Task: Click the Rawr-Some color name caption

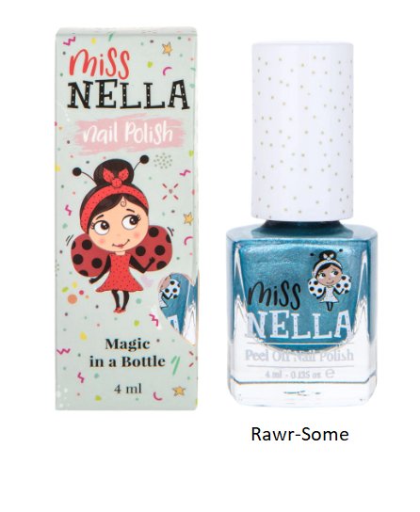Action: pyautogui.click(x=299, y=434)
